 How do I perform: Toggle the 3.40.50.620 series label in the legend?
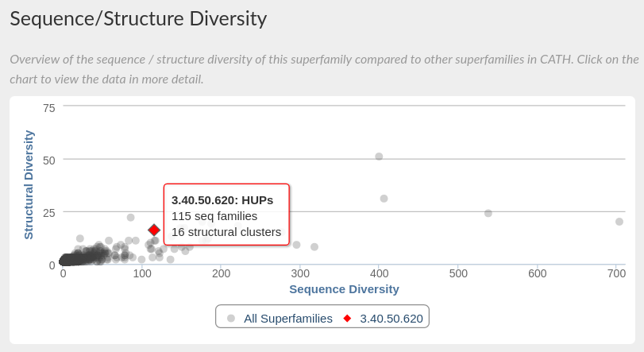[x=391, y=318]
